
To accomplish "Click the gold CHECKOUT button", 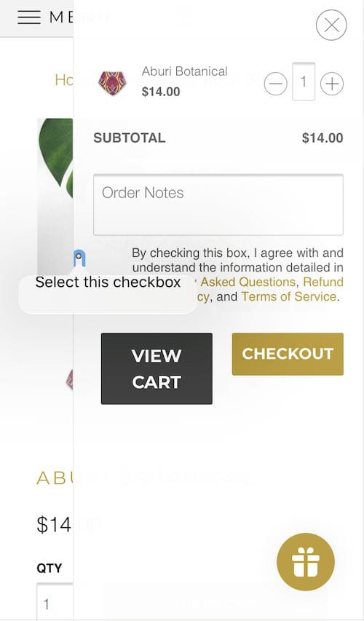I will pos(288,354).
